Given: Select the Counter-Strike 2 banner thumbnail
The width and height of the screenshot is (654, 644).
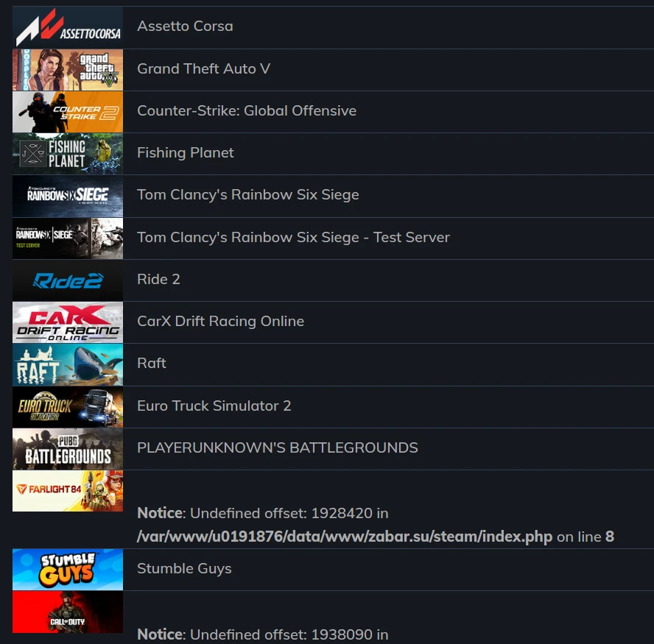Looking at the screenshot, I should pyautogui.click(x=68, y=112).
